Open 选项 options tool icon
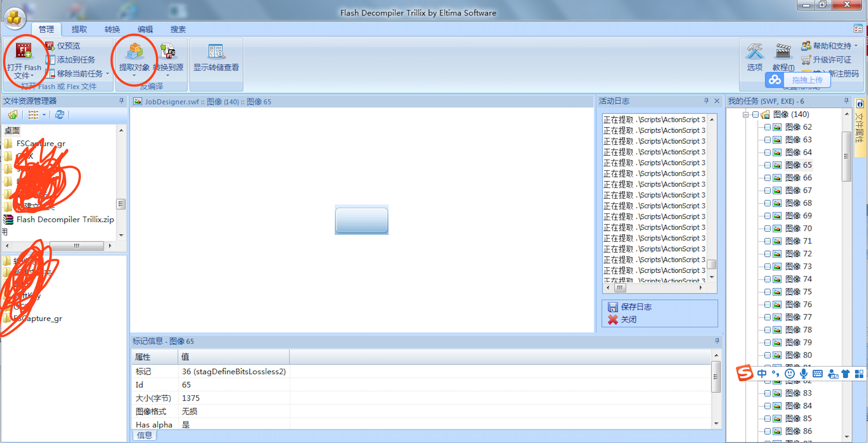Image resolution: width=868 pixels, height=443 pixels. (x=755, y=52)
